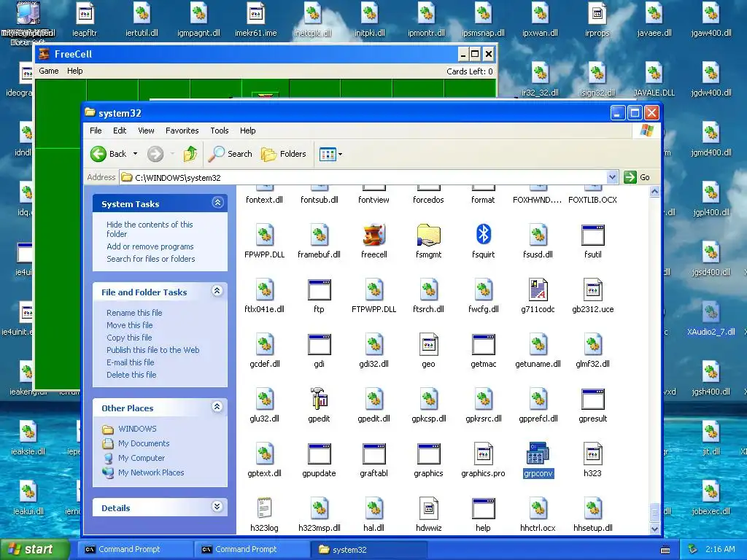Select the fsmgmt shared folder icon

tap(428, 236)
